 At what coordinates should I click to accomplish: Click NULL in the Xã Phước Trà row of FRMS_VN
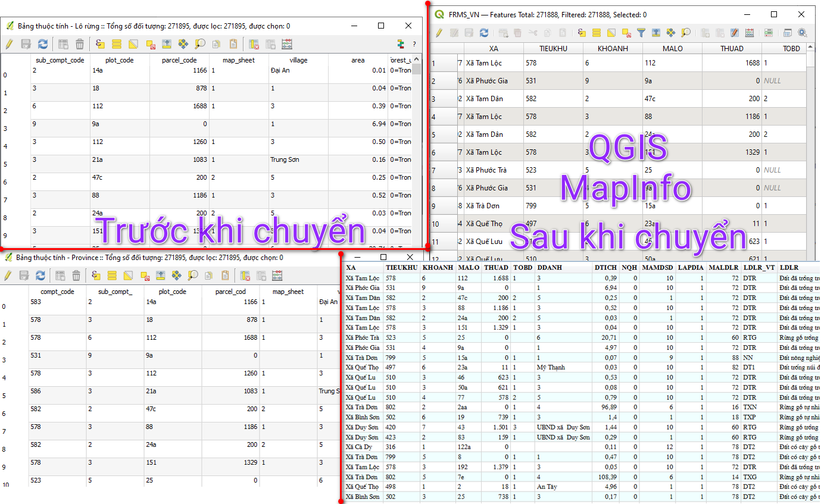coord(783,170)
